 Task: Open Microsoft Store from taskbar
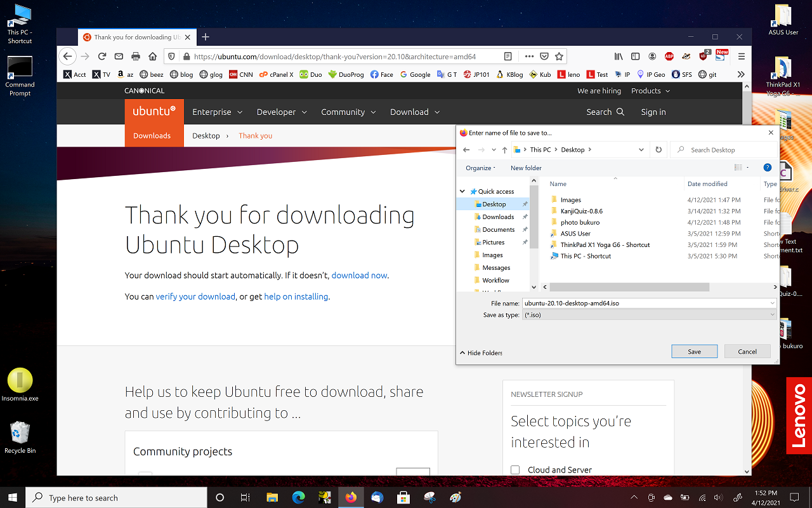(x=403, y=498)
